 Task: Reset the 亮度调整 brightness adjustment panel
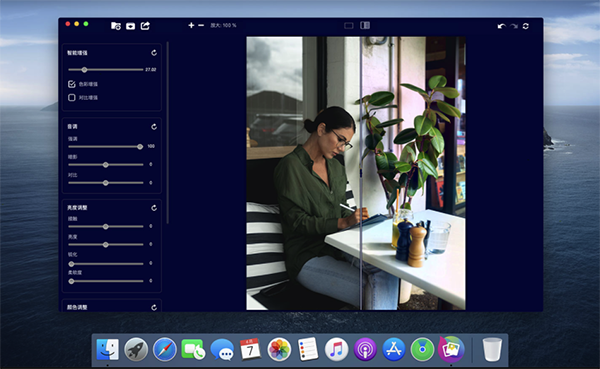click(x=154, y=208)
